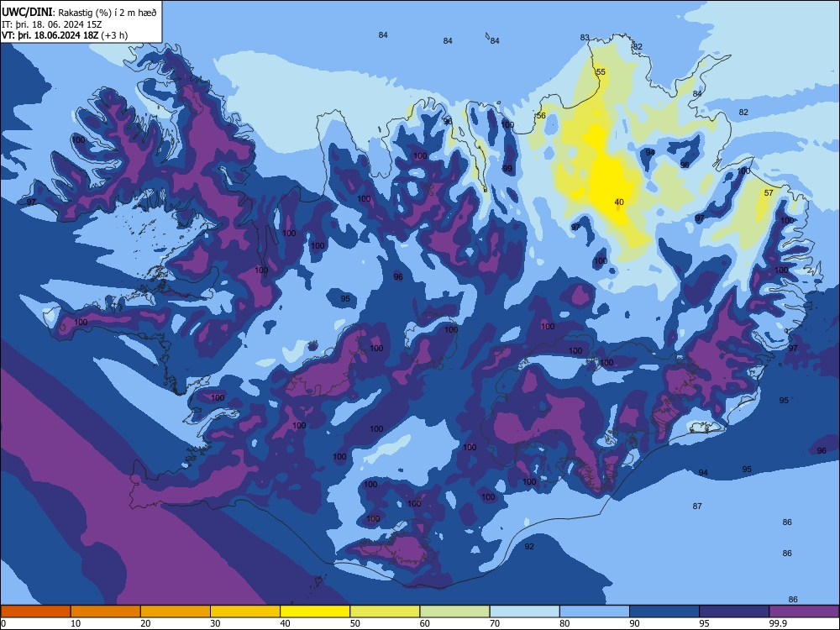Screen dimensions: 840x630
Task: Click the '92' value off the south coast
Action: (529, 547)
